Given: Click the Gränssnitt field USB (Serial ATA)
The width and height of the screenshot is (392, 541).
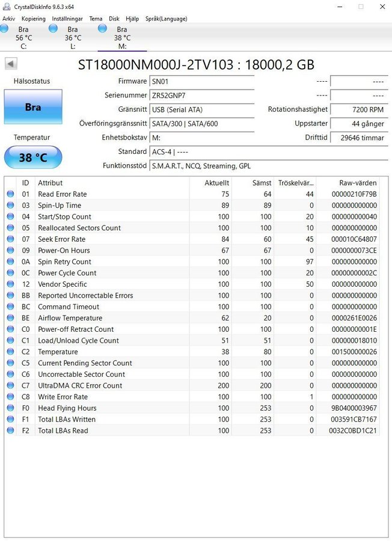Looking at the screenshot, I should (x=202, y=110).
